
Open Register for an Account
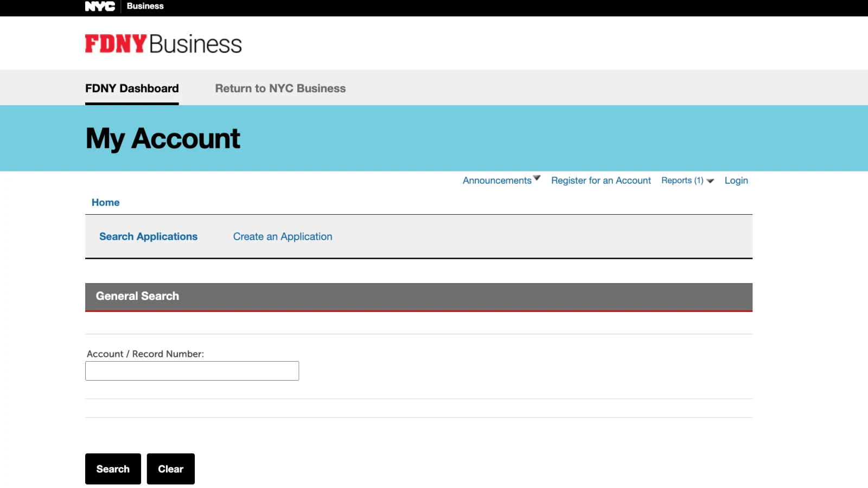point(601,181)
